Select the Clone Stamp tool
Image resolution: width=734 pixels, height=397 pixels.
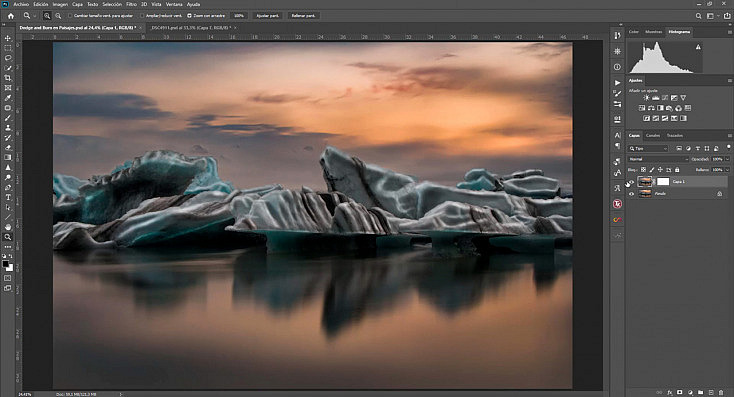coord(7,128)
